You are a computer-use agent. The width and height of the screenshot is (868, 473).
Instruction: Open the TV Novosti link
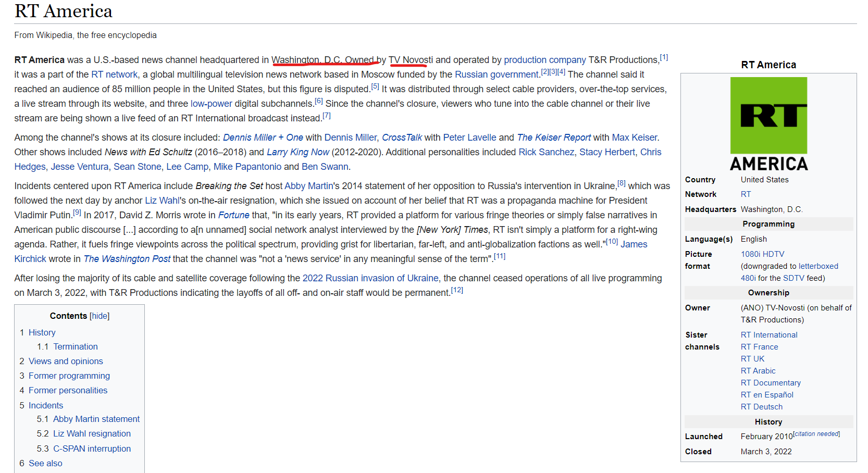[411, 60]
